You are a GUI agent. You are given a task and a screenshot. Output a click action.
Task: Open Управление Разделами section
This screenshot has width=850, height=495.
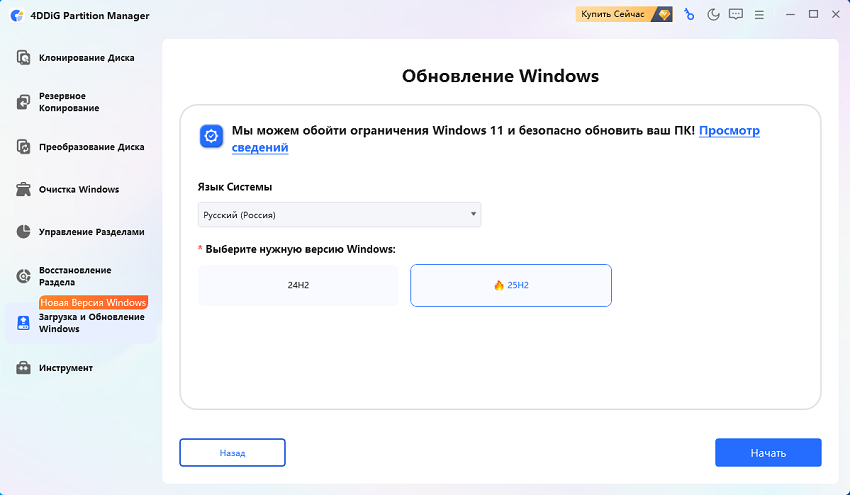92,232
